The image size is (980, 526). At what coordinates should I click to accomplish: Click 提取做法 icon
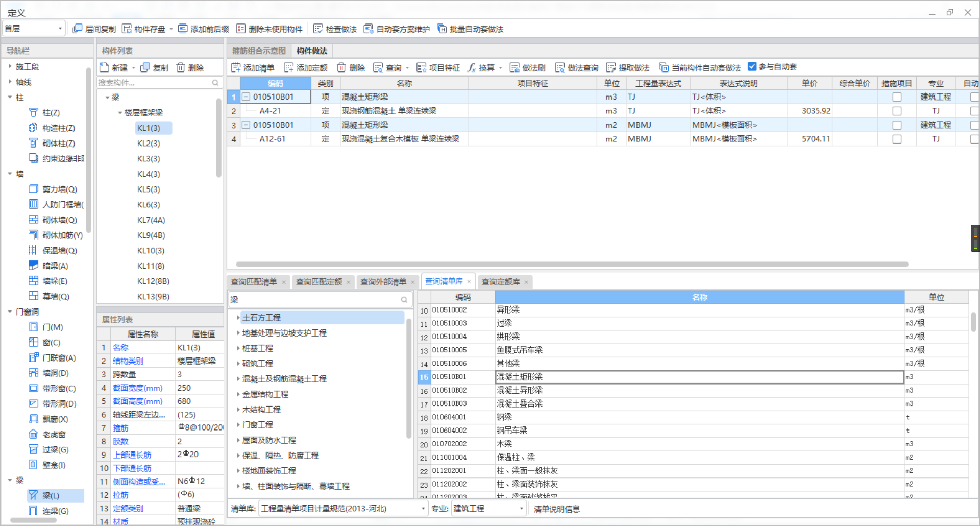point(611,67)
